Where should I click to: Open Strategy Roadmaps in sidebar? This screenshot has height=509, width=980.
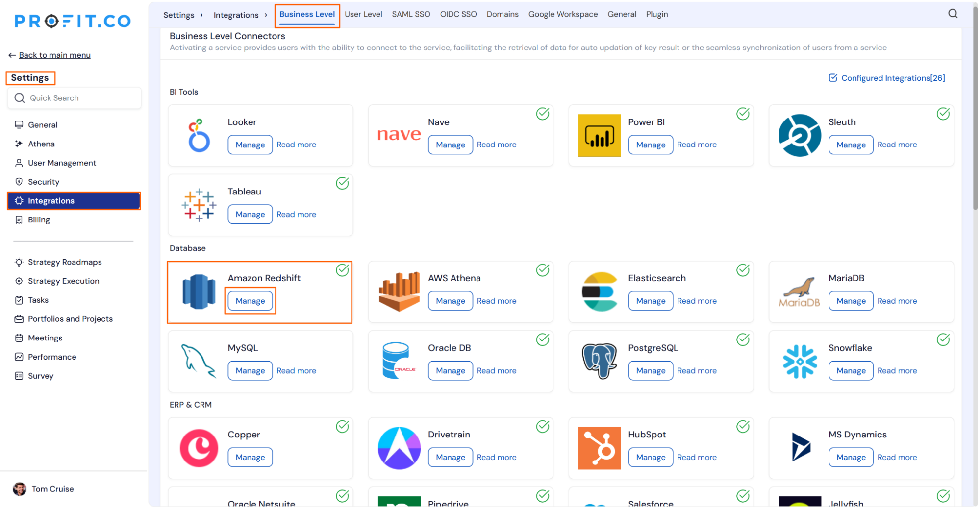click(x=74, y=262)
